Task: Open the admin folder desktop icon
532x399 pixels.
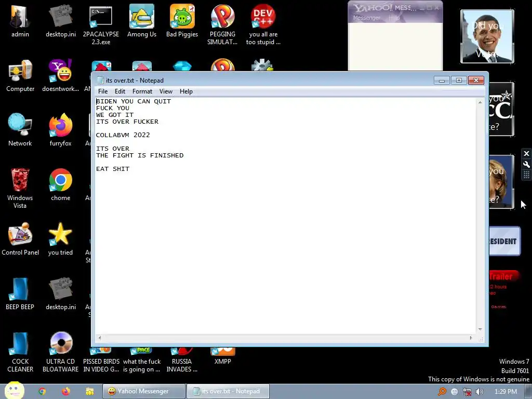Action: click(x=20, y=21)
